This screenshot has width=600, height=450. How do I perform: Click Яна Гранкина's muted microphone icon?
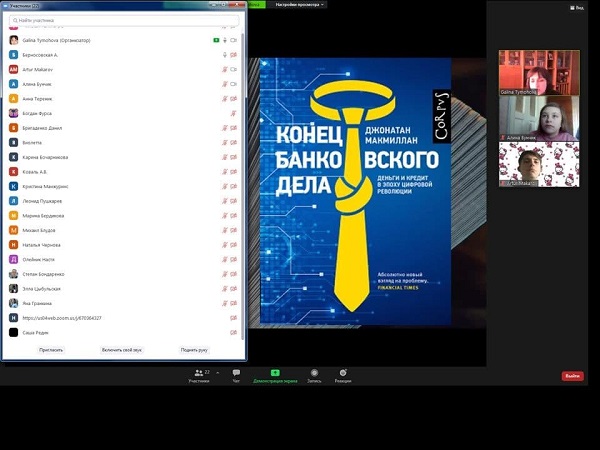225,303
